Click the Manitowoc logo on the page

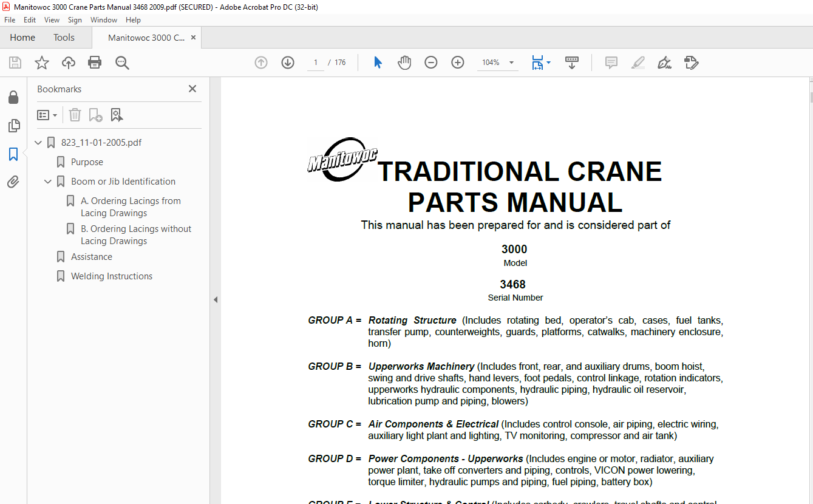click(342, 159)
